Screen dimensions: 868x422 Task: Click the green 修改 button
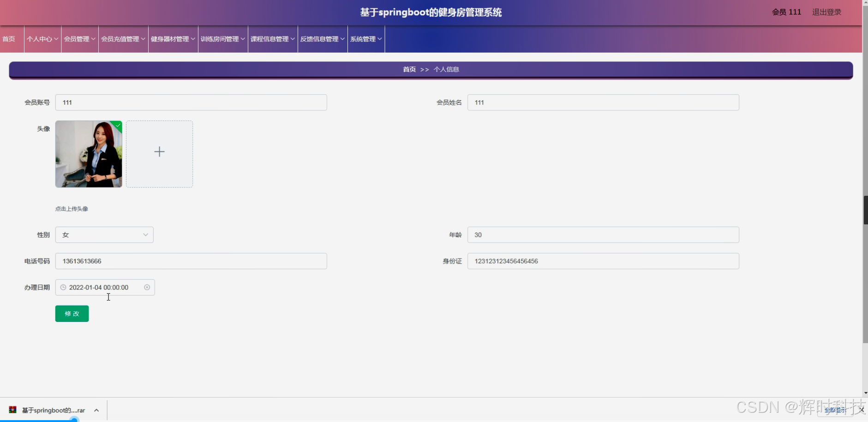(x=72, y=313)
